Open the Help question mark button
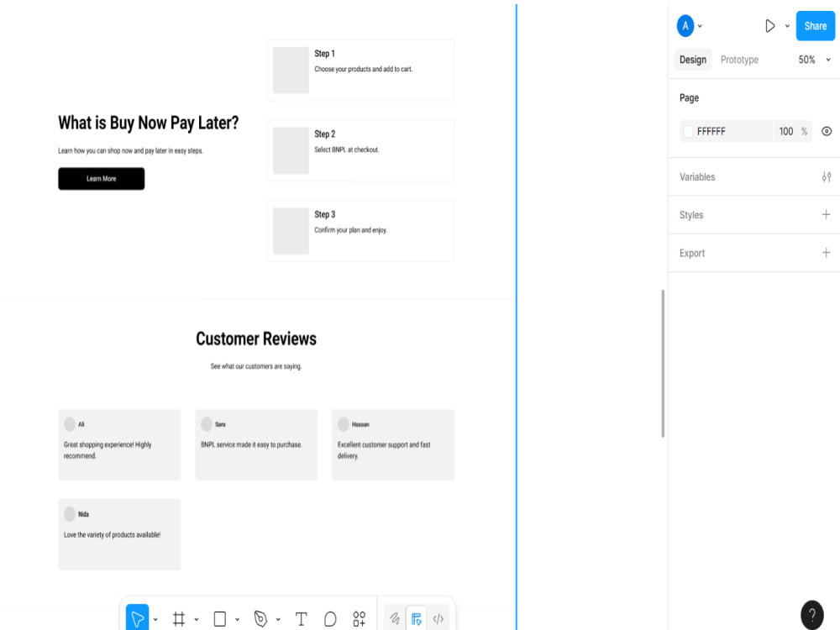840x630 pixels. point(812,615)
